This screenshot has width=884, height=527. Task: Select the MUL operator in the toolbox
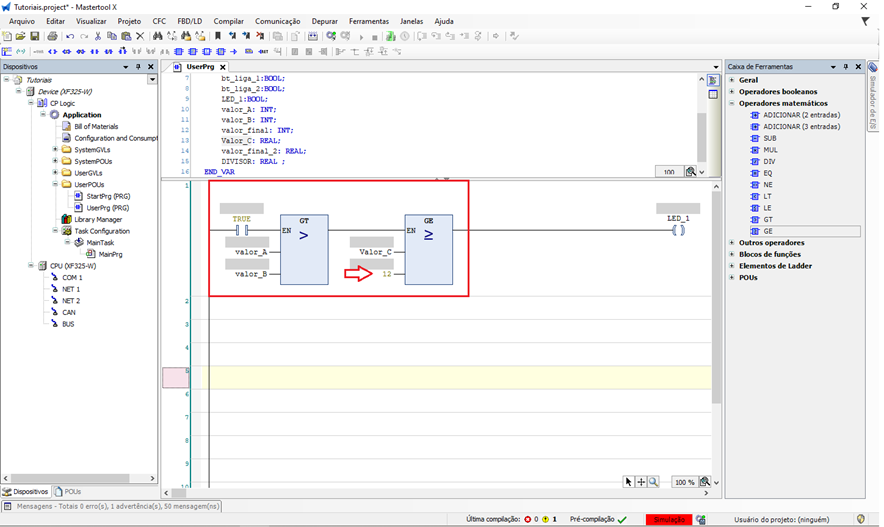tap(769, 150)
